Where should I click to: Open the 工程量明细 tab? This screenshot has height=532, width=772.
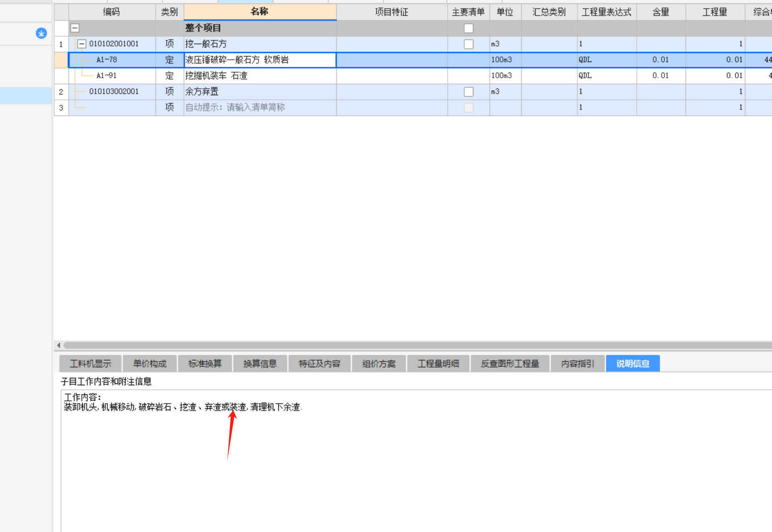pos(438,364)
